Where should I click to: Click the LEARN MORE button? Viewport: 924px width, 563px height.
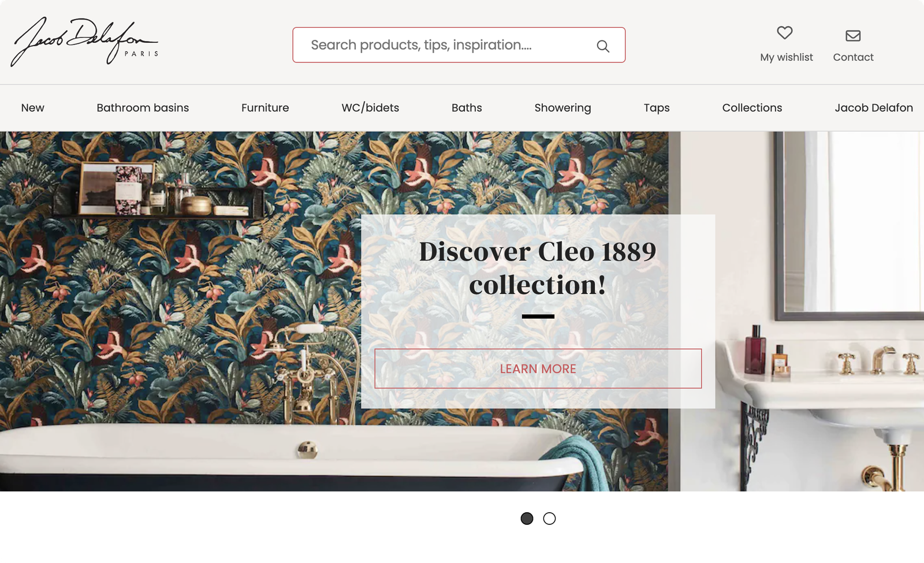[x=538, y=368]
